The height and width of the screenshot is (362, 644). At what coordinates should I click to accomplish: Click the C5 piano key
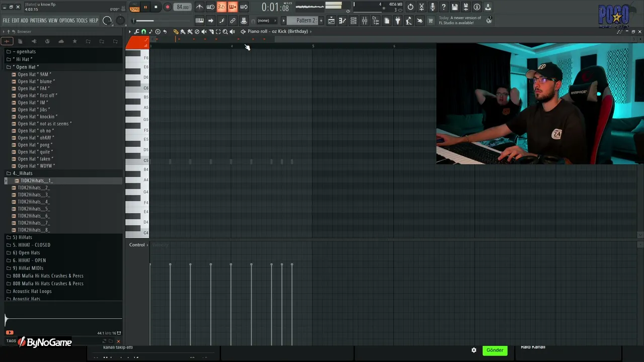pyautogui.click(x=137, y=161)
